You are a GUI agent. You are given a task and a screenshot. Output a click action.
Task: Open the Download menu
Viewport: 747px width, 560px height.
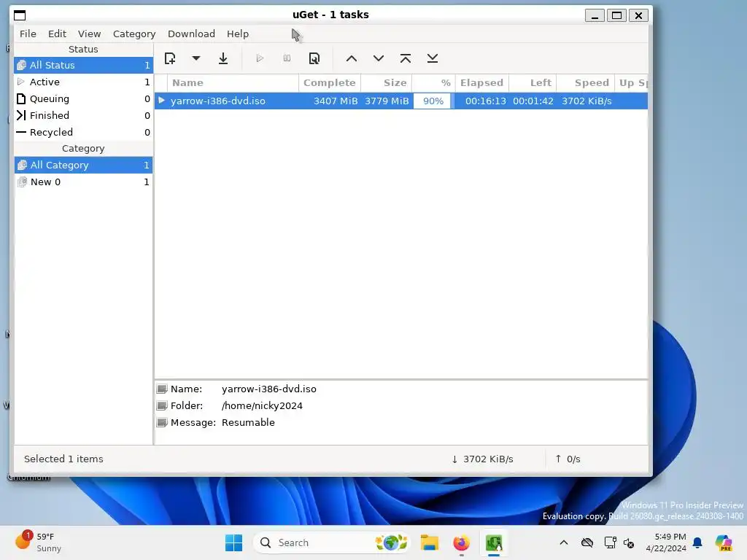[x=191, y=34]
